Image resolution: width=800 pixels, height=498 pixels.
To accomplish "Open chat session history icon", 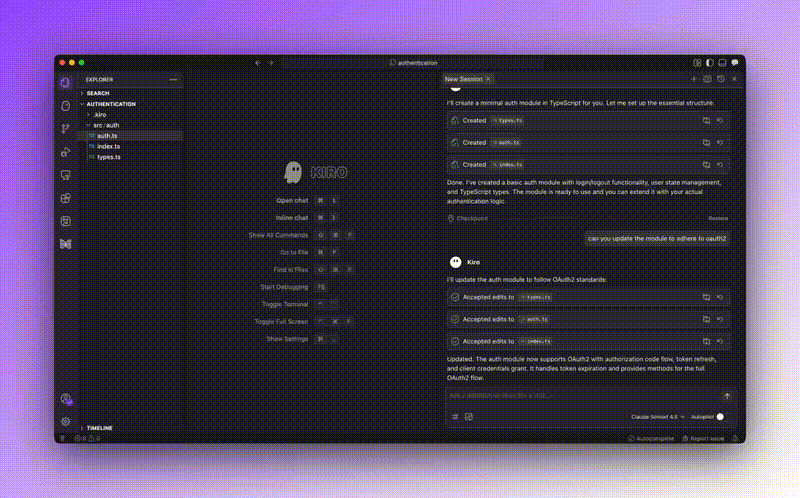I will [720, 79].
